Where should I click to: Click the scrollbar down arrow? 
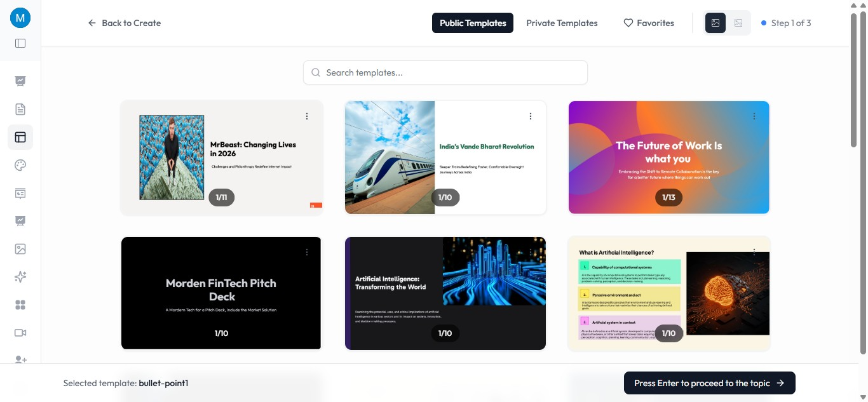click(862, 396)
